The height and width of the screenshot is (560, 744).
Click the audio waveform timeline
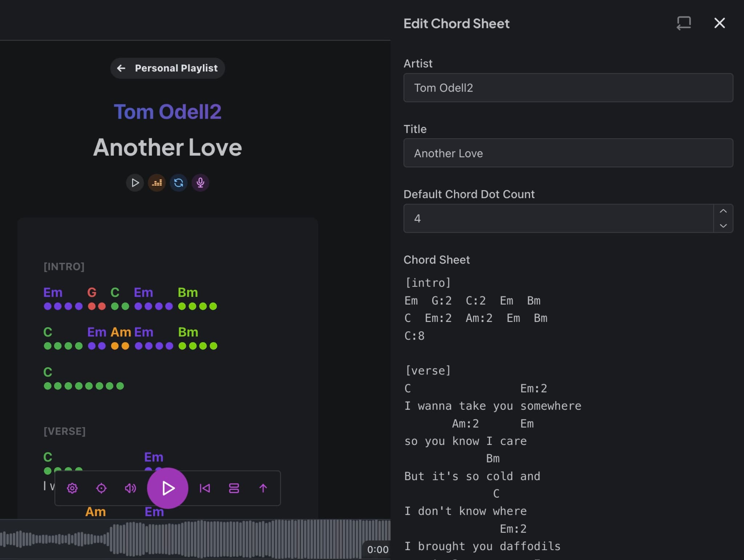[195, 539]
